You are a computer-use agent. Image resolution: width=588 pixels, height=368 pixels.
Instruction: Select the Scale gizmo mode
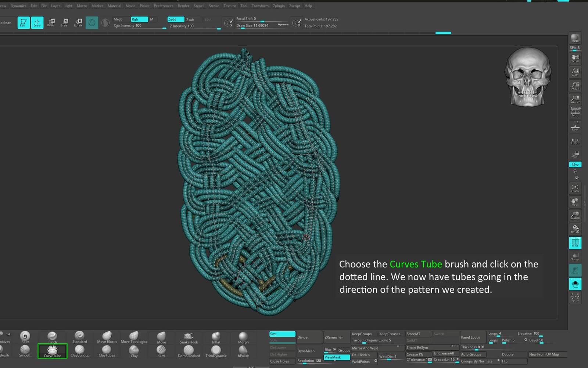tap(64, 22)
